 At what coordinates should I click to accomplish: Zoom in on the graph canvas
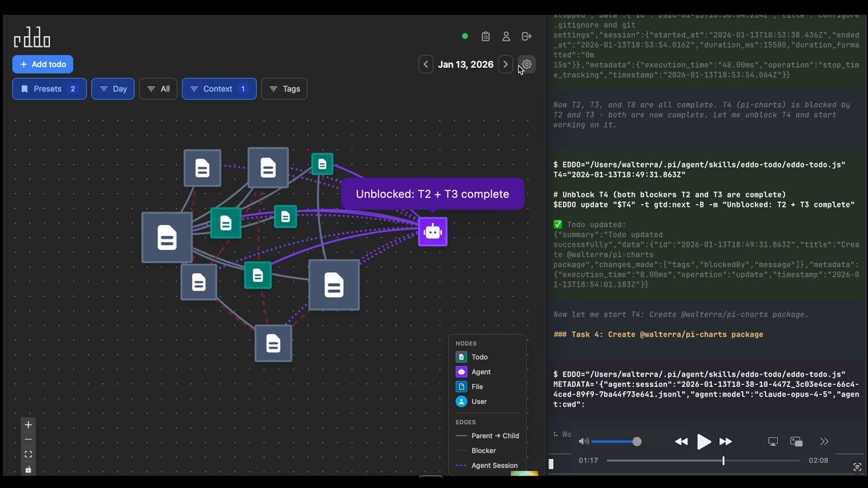(28, 425)
